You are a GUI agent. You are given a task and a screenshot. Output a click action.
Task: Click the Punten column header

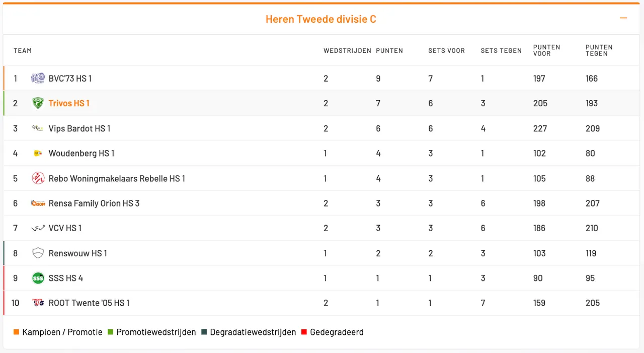389,50
